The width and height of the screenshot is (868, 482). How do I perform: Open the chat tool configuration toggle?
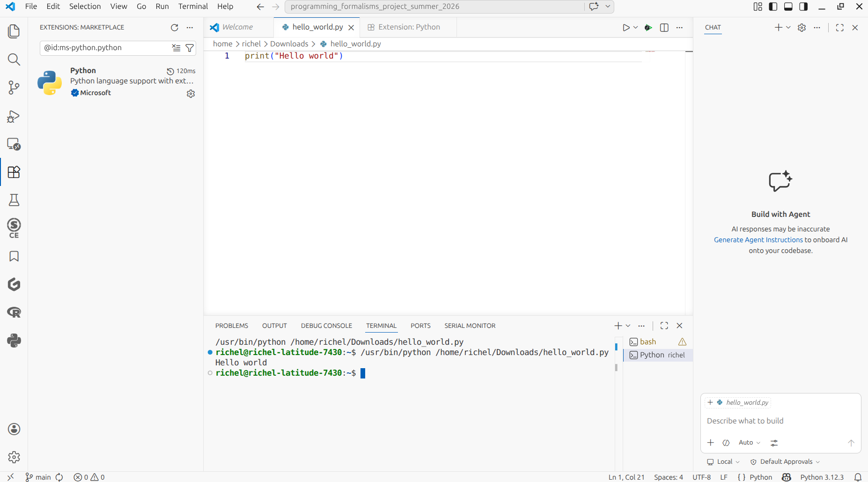(x=774, y=443)
